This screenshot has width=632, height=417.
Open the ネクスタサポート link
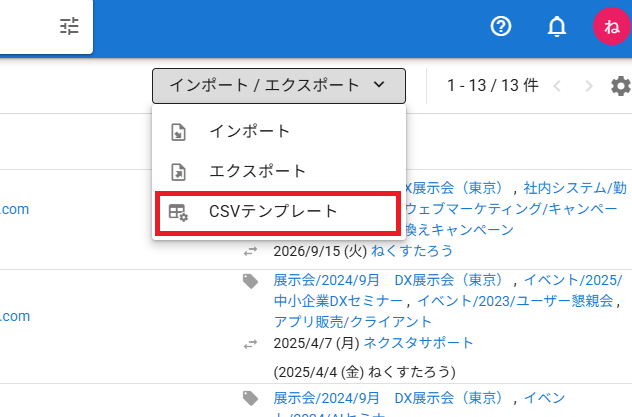tap(418, 343)
